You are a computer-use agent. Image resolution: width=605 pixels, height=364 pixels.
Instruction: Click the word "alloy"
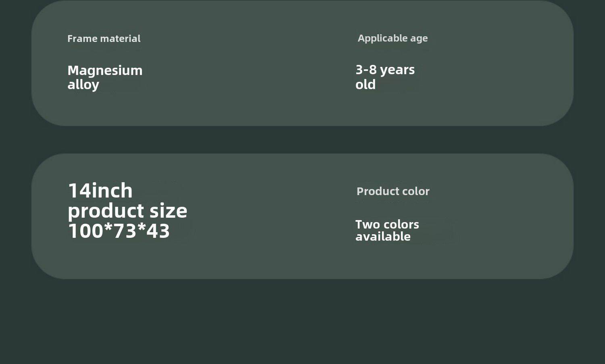(x=83, y=85)
